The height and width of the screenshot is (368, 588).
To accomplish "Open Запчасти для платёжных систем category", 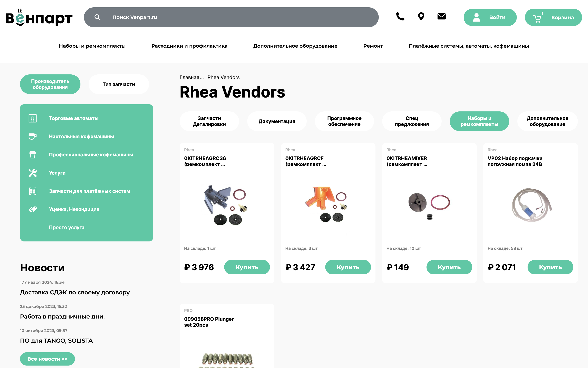I will tap(89, 191).
